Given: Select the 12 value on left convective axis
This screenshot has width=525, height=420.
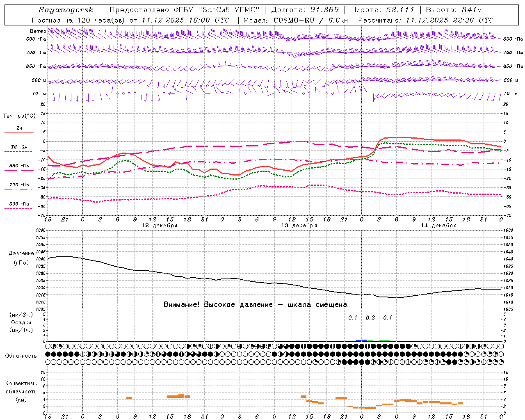Looking at the screenshot, I should point(43,372).
